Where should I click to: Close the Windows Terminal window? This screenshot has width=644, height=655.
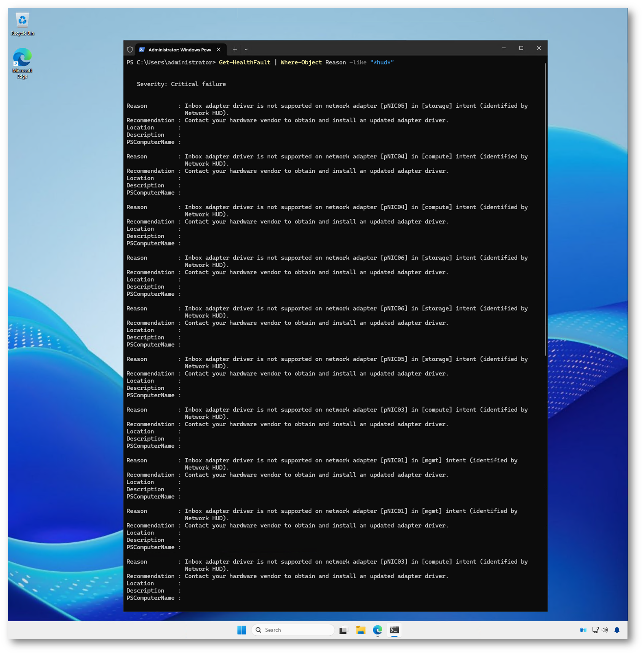point(539,48)
